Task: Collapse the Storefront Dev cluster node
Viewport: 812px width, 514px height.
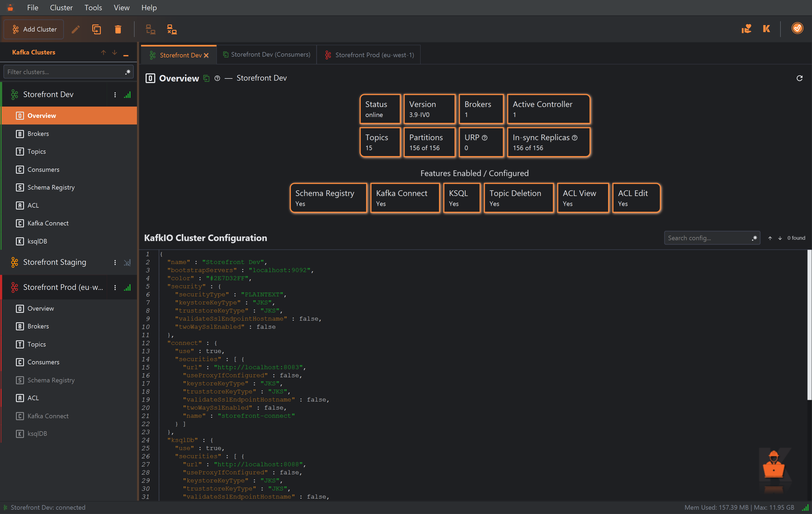Action: (x=48, y=95)
